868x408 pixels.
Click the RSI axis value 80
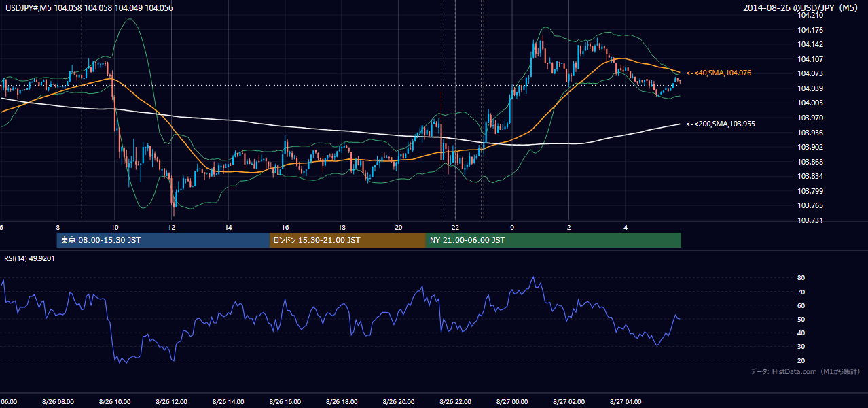click(801, 278)
